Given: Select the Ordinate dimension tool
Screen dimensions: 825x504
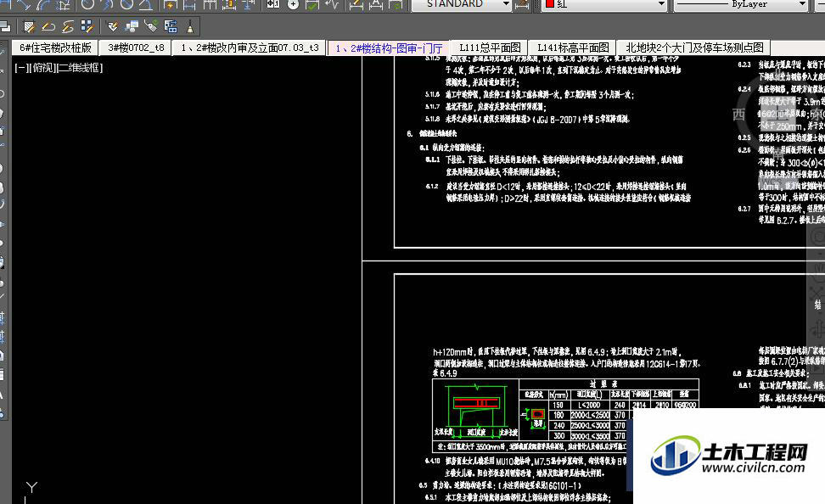Looking at the screenshot, I should coord(64,5).
